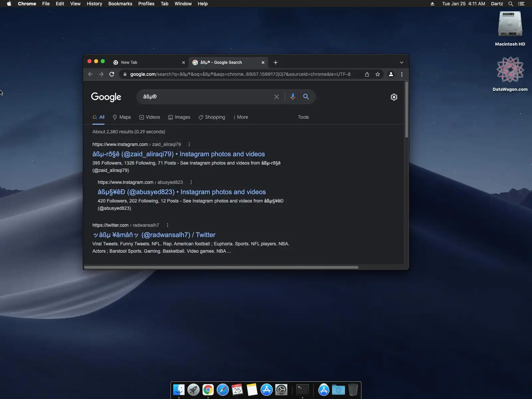Open the Window menu

coord(183,4)
